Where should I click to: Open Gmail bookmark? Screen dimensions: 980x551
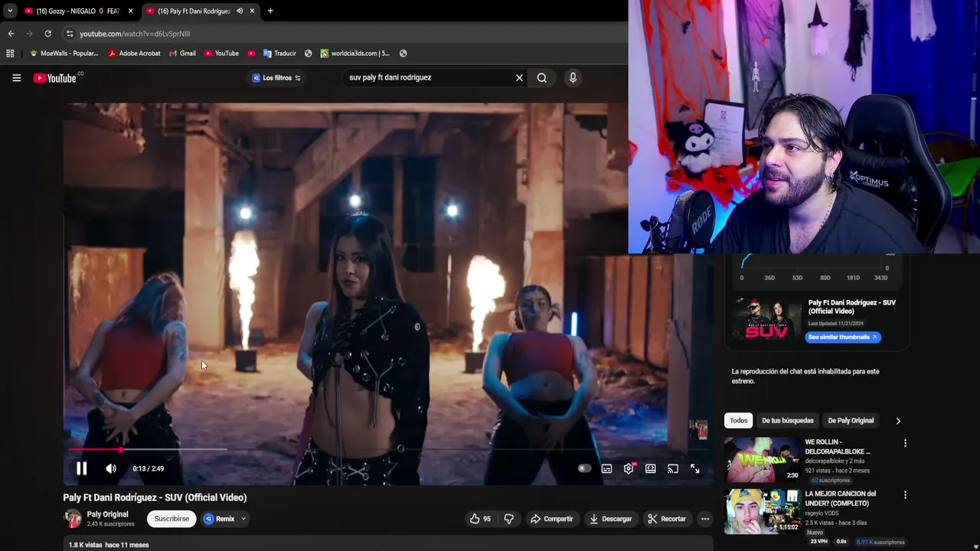click(x=182, y=54)
